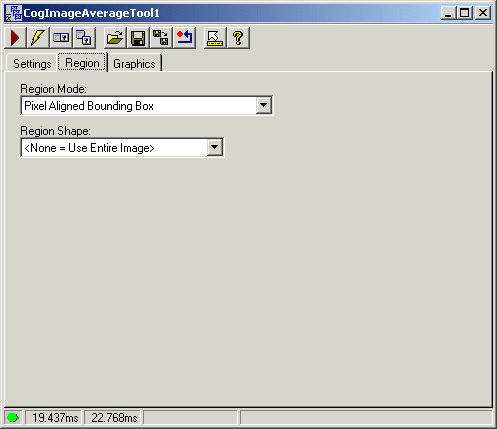
Task: Expand the Region Shape dropdown arrow
Action: click(x=214, y=147)
